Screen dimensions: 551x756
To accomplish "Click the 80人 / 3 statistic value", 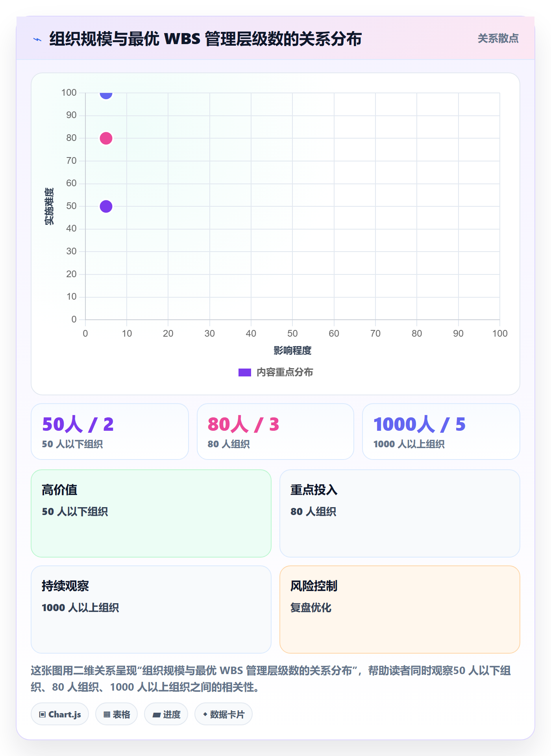I will coord(244,424).
